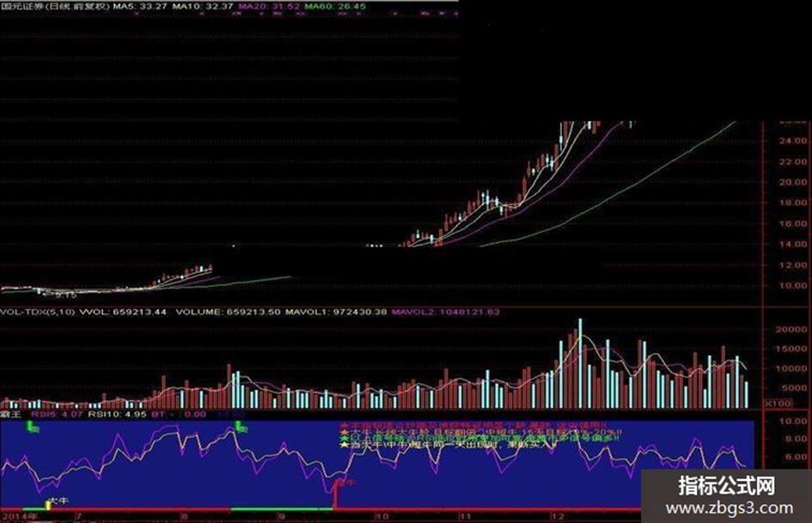
Task: Click the first green signal flag in indicator panel
Action: 33,427
